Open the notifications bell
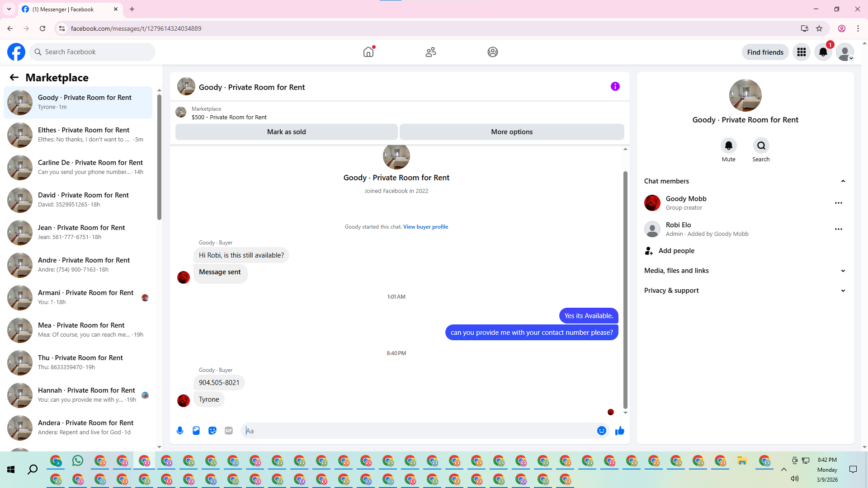This screenshot has height=488, width=868. pos(823,52)
